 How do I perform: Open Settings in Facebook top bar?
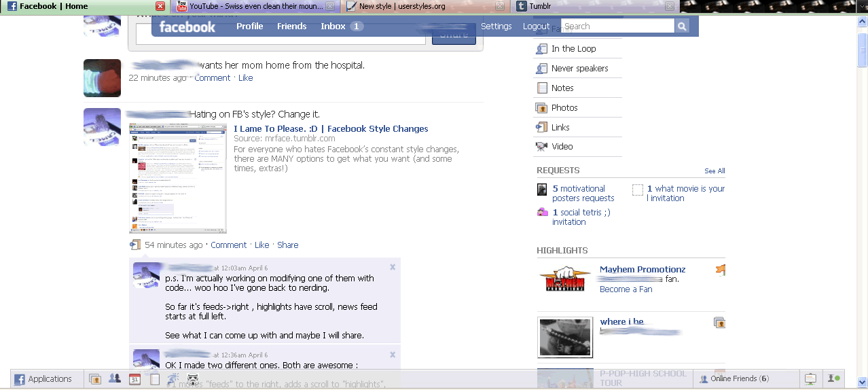[x=496, y=26]
